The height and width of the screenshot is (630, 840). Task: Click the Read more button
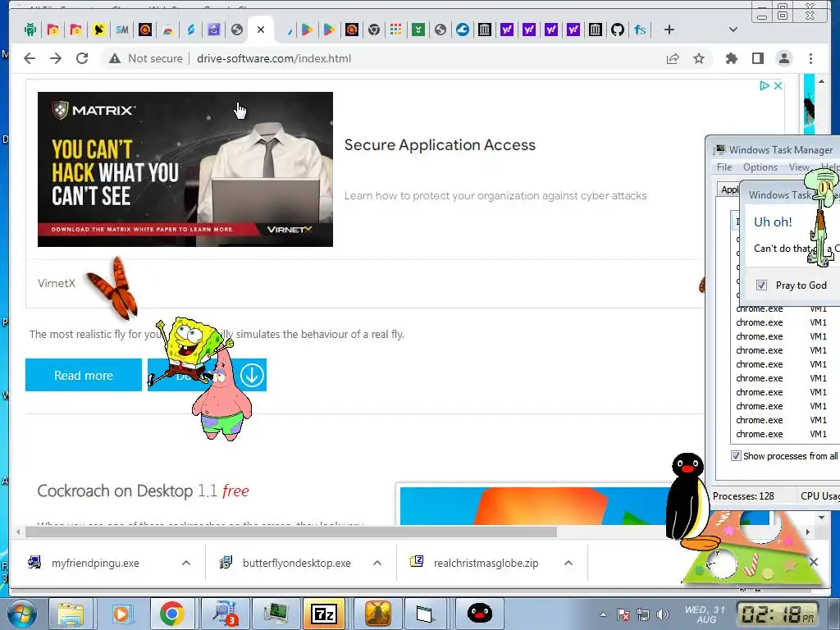[84, 375]
